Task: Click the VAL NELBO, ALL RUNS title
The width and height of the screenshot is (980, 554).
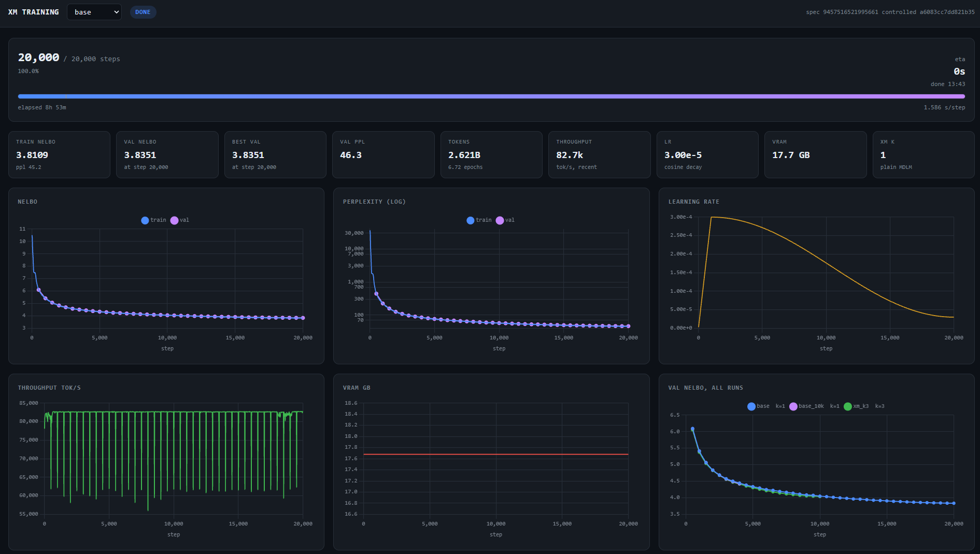Action: [x=706, y=388]
